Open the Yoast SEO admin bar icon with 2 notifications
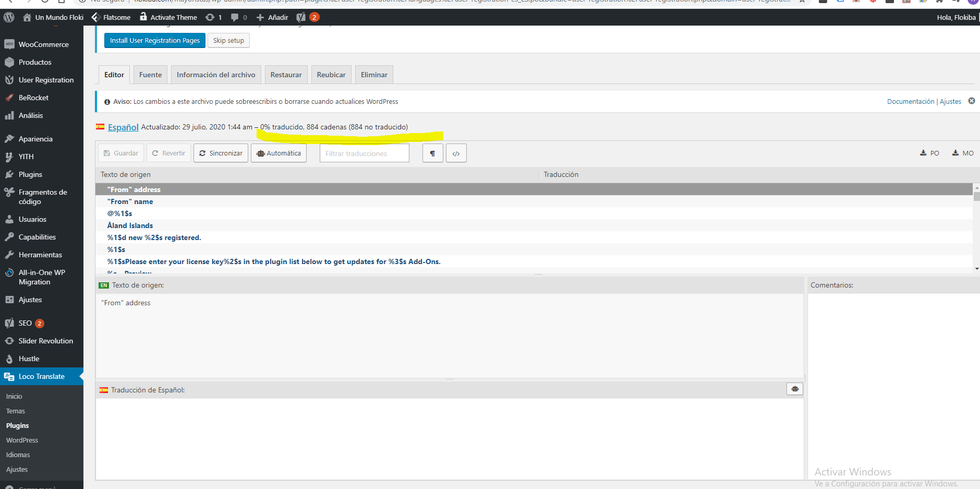This screenshot has width=980, height=489. click(x=308, y=17)
